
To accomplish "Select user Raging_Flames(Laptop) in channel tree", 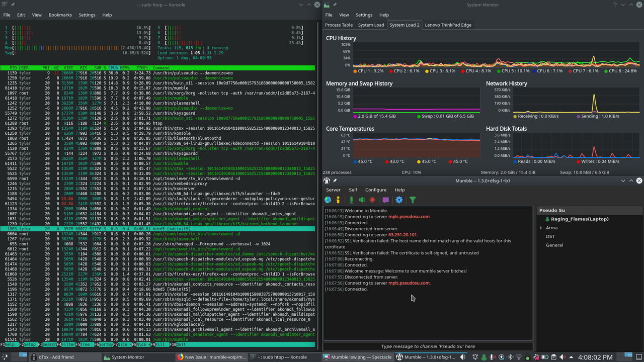I will click(x=580, y=219).
